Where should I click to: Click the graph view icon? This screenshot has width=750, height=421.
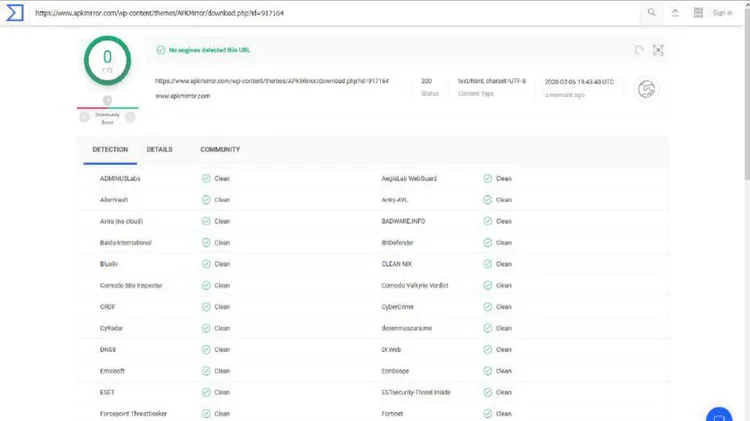[x=658, y=50]
